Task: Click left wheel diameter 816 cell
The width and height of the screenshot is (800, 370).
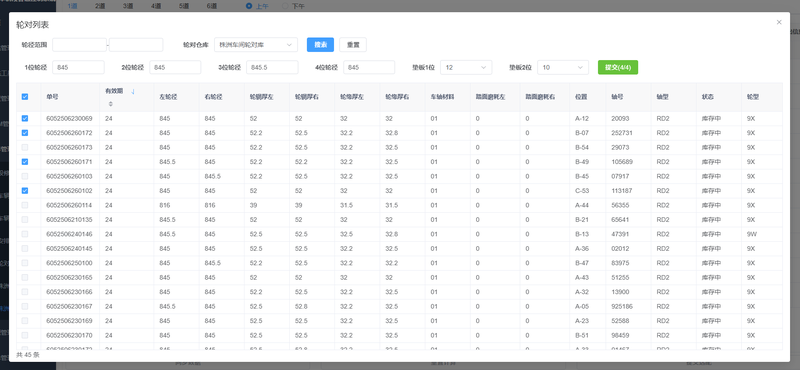Action: [165, 205]
